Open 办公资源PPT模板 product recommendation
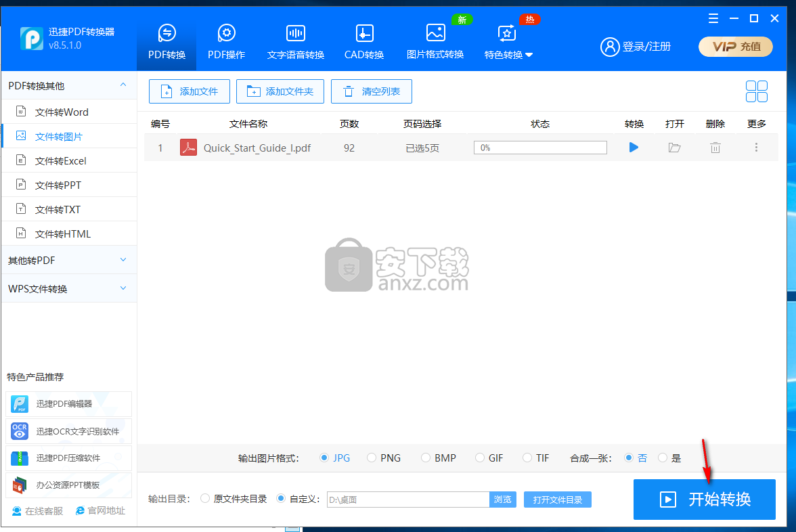The height and width of the screenshot is (532, 796). pyautogui.click(x=69, y=485)
